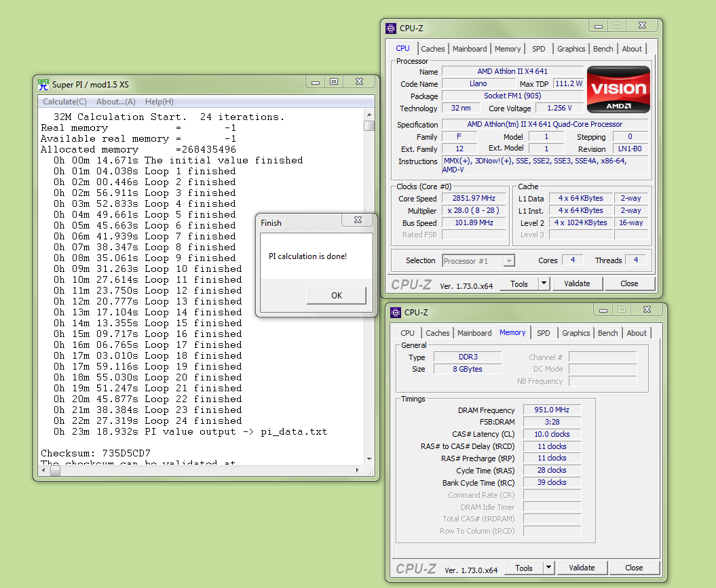Click the Super PI app icon in title bar

click(43, 84)
